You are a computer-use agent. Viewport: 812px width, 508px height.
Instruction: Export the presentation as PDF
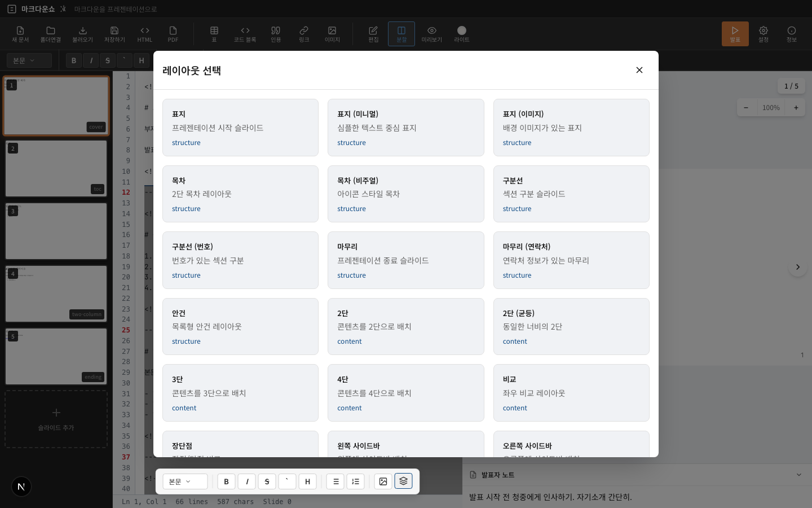[x=173, y=34]
